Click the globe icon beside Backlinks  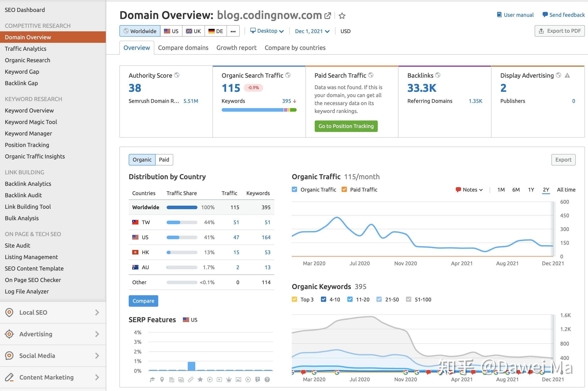click(x=438, y=75)
